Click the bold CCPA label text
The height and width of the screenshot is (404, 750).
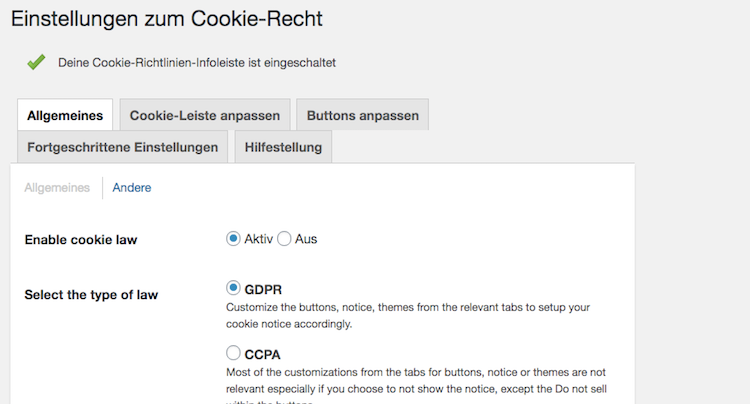coord(262,353)
